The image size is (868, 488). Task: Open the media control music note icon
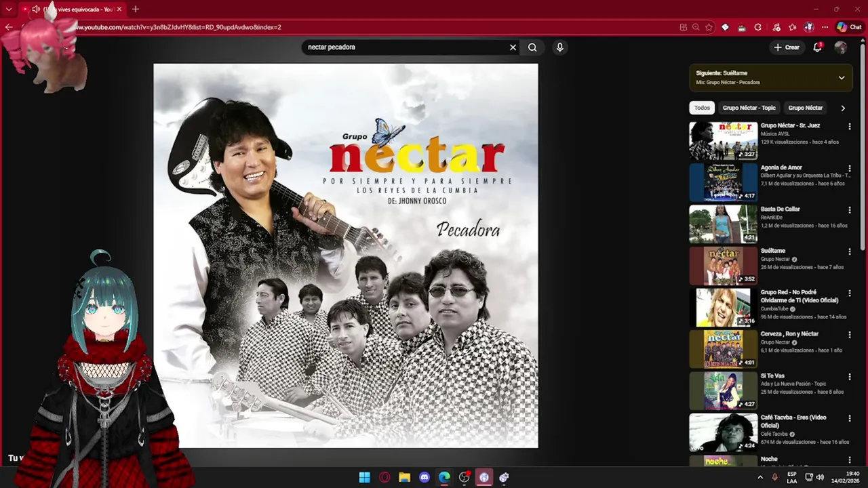click(776, 27)
